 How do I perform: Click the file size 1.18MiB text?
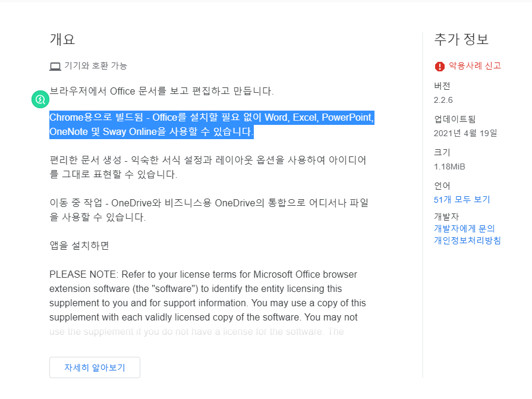(x=449, y=166)
